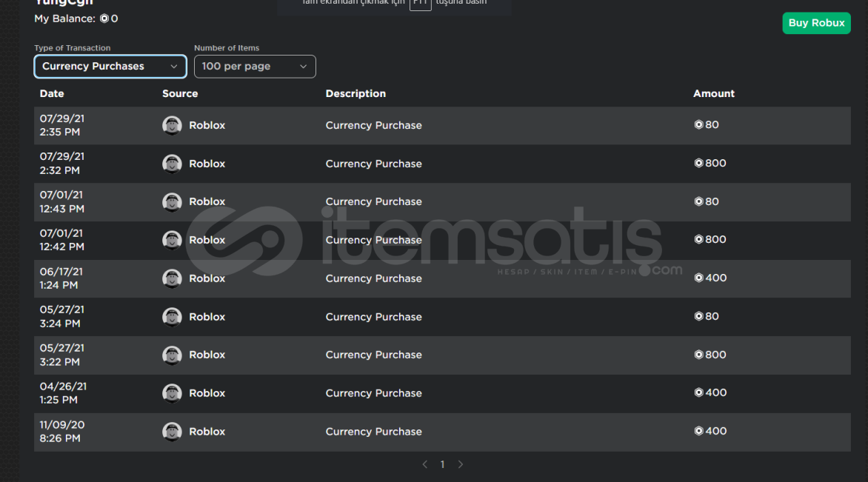Click the Type of Transaction label
Viewport: 868px width, 482px height.
point(73,48)
